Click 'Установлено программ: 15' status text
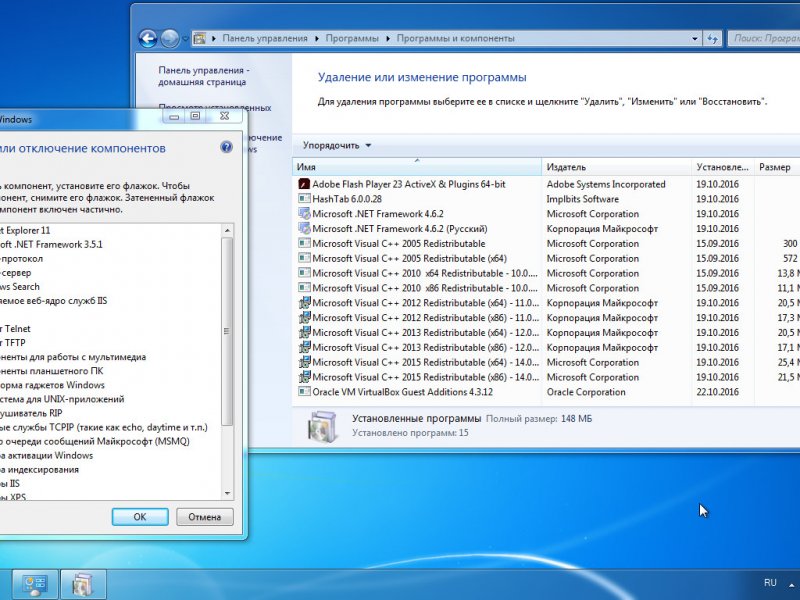The height and width of the screenshot is (600, 800). (x=410, y=433)
